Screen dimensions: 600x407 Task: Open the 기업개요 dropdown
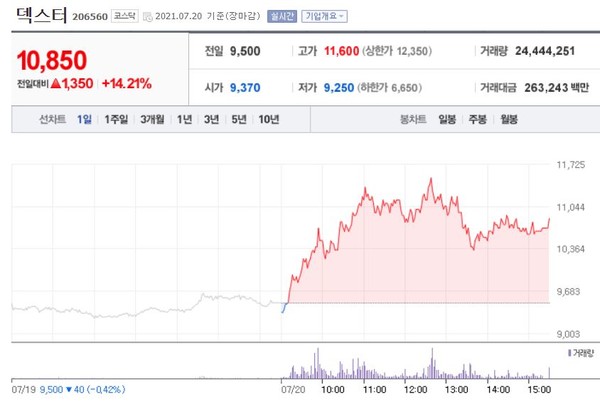[x=324, y=17]
